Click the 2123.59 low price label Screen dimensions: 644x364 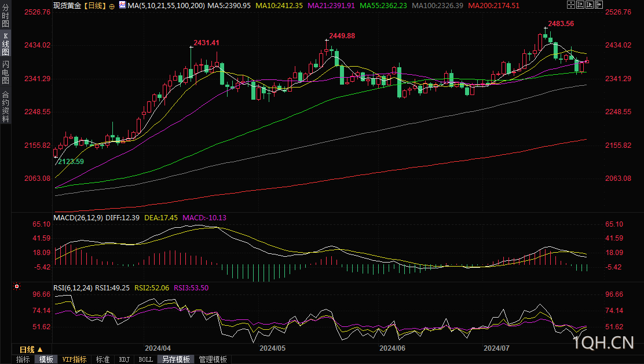point(71,162)
